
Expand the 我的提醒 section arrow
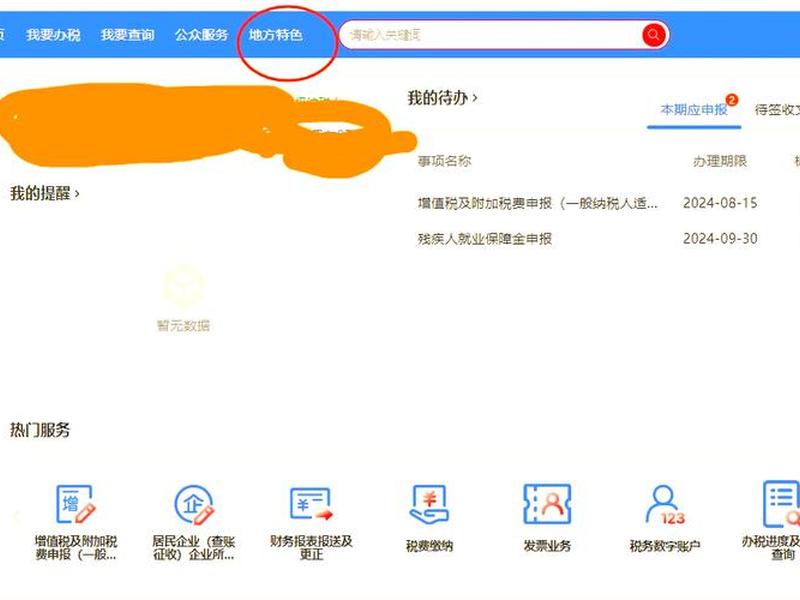(x=77, y=194)
